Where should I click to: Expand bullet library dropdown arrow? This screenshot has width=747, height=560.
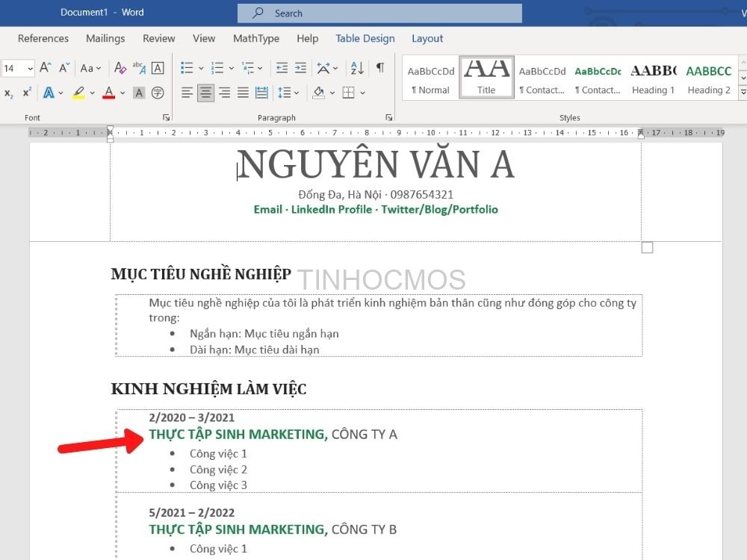pos(200,69)
